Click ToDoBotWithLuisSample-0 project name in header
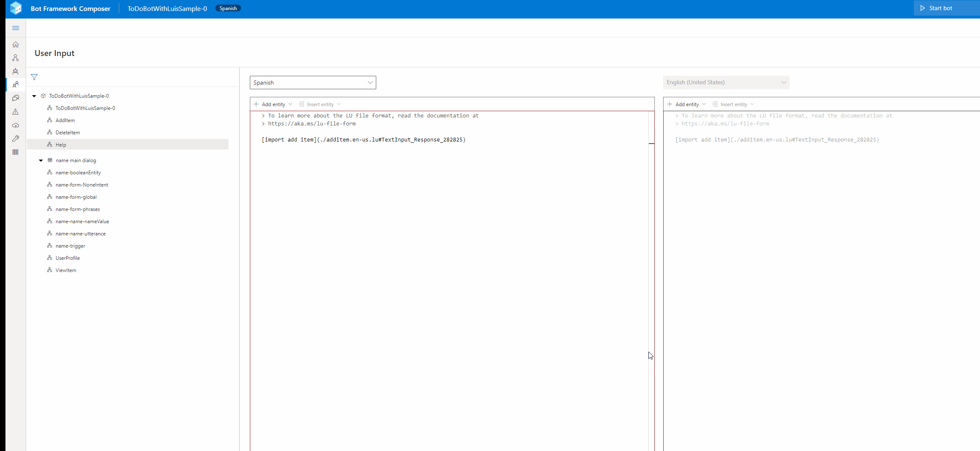The image size is (980, 451). 167,8
